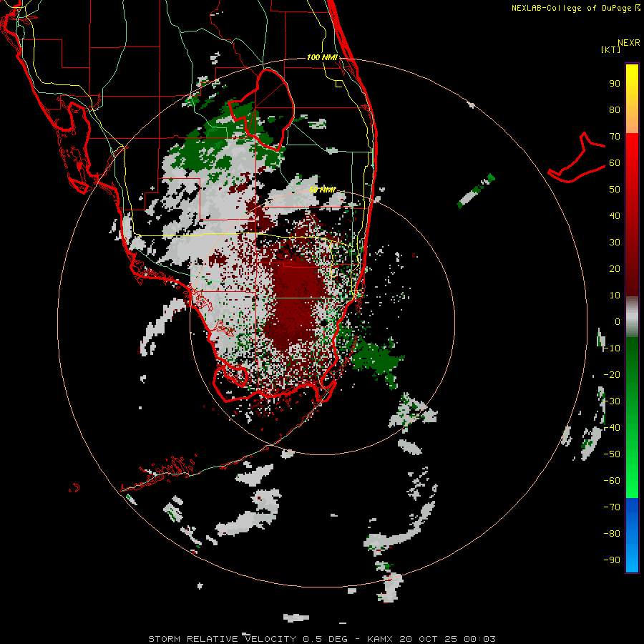
Task: Click the -80 value on the velocity scale
Action: click(x=612, y=534)
